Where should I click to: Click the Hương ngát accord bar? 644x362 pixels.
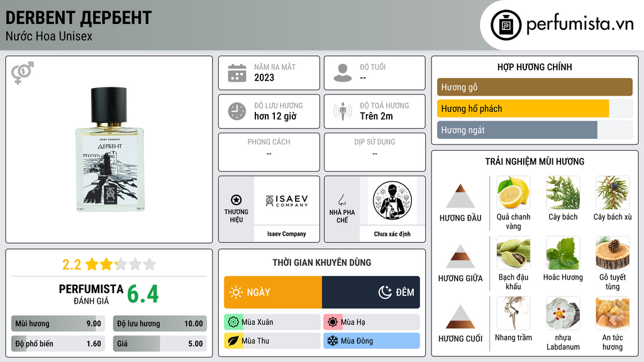point(535,129)
